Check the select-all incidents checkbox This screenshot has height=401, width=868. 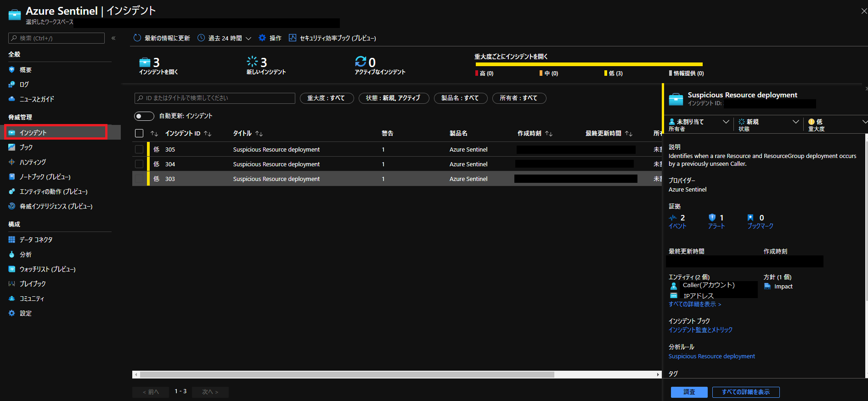click(x=139, y=133)
